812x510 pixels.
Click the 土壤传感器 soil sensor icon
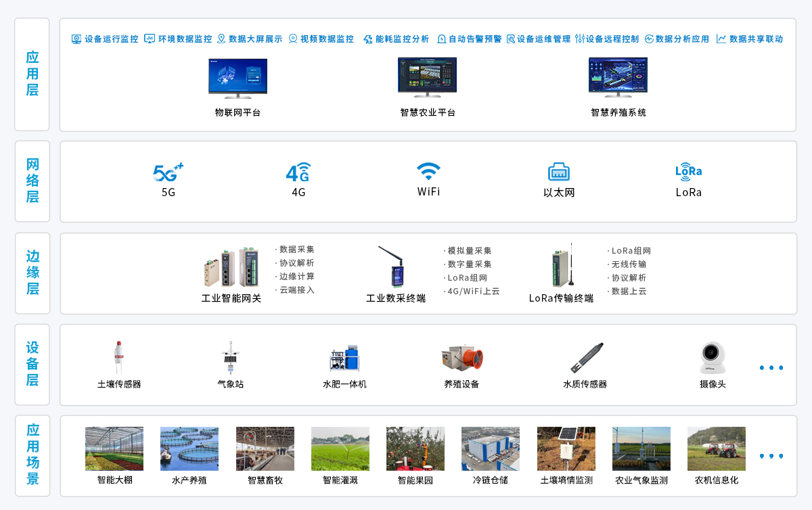tap(119, 357)
